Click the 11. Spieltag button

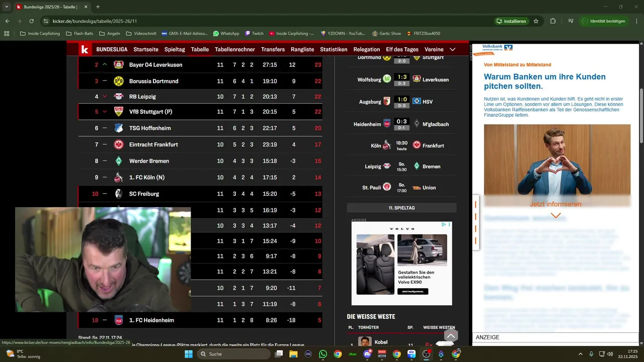click(401, 208)
